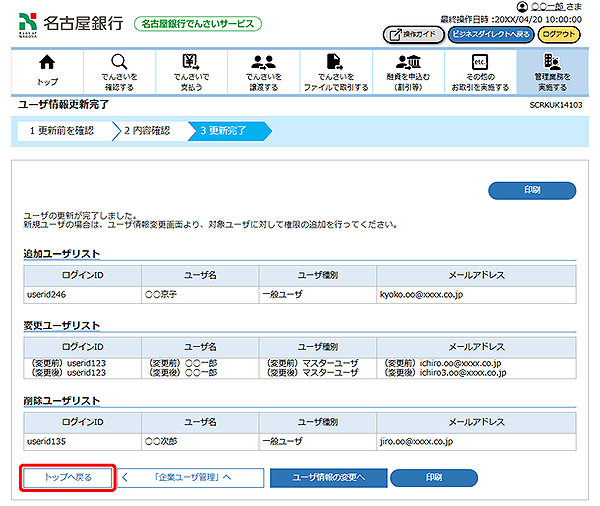Click the トップへ戻る button
Screen dimensions: 600x506
[68, 478]
